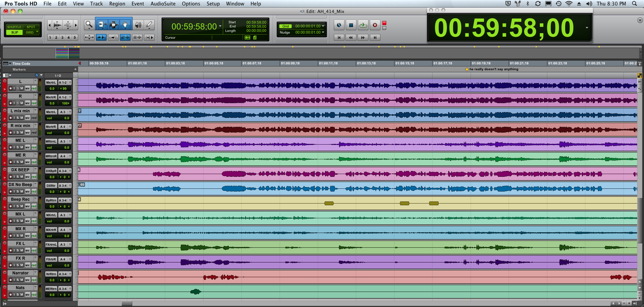Image resolution: width=644 pixels, height=307 pixels.
Task: Click the Play transport button
Action: [363, 25]
